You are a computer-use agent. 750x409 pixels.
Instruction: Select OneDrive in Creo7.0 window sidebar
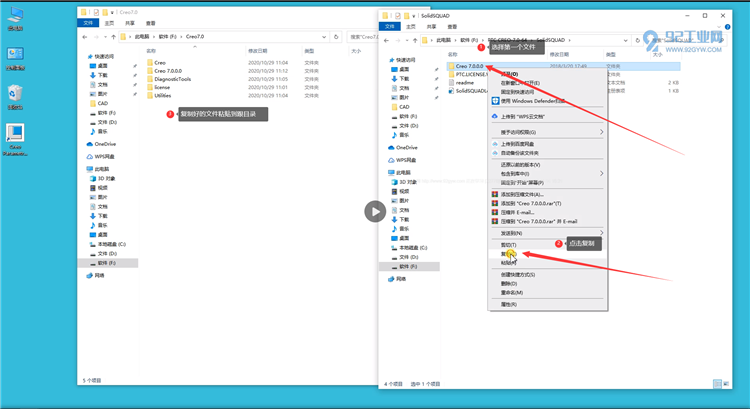102,144
